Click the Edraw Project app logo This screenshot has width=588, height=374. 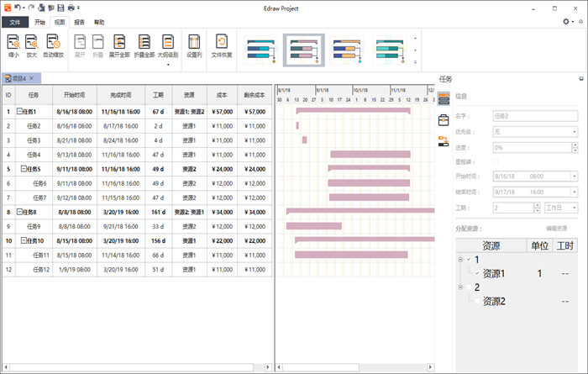click(x=8, y=8)
